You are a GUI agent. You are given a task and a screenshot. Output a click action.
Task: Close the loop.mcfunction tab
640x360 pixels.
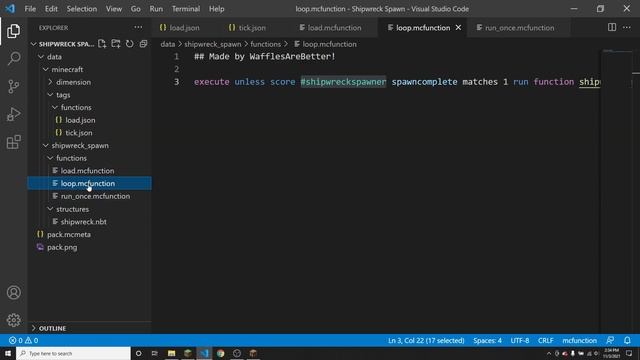[458, 27]
